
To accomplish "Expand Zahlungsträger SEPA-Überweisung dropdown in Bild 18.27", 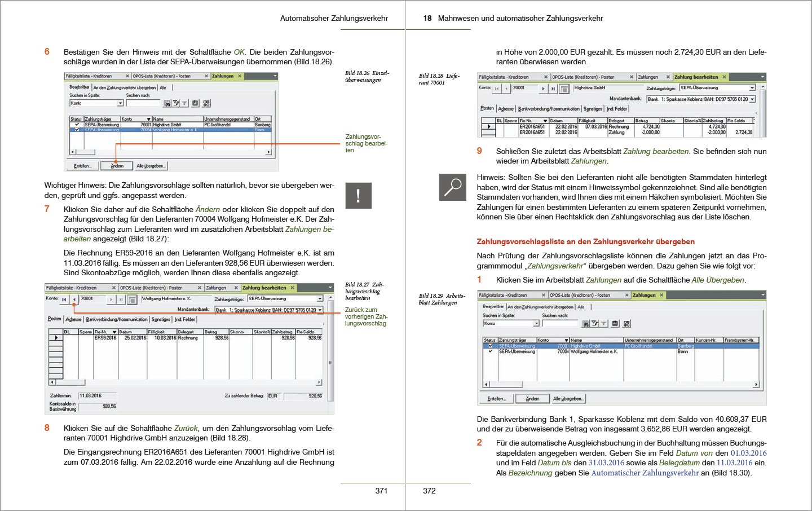I will pos(320,298).
